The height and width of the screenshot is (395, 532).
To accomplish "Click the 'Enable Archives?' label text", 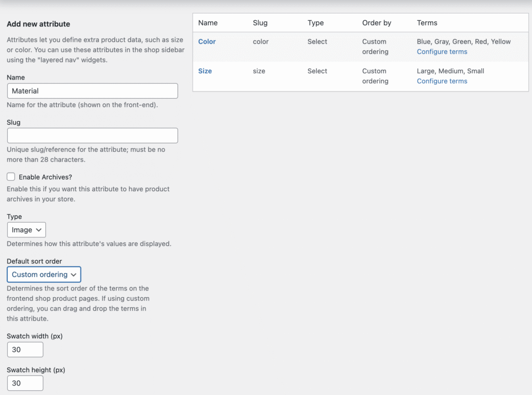I will coord(45,177).
